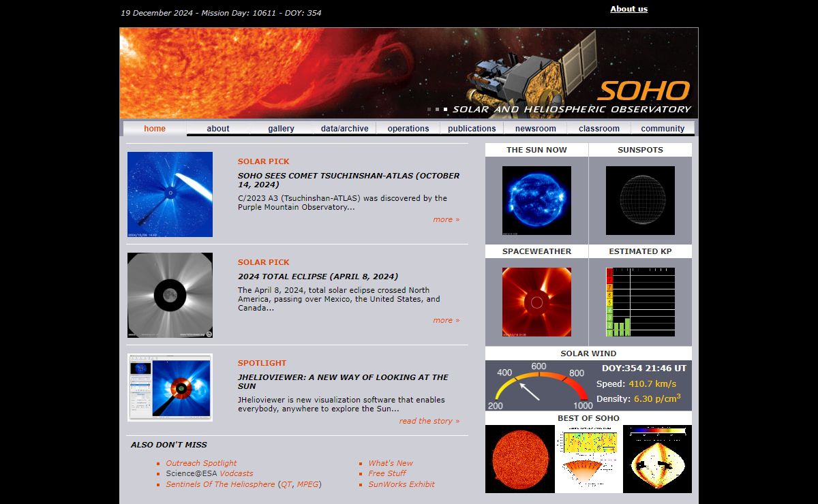The image size is (818, 504).
Task: Open the Free Stuff link
Action: coord(387,473)
